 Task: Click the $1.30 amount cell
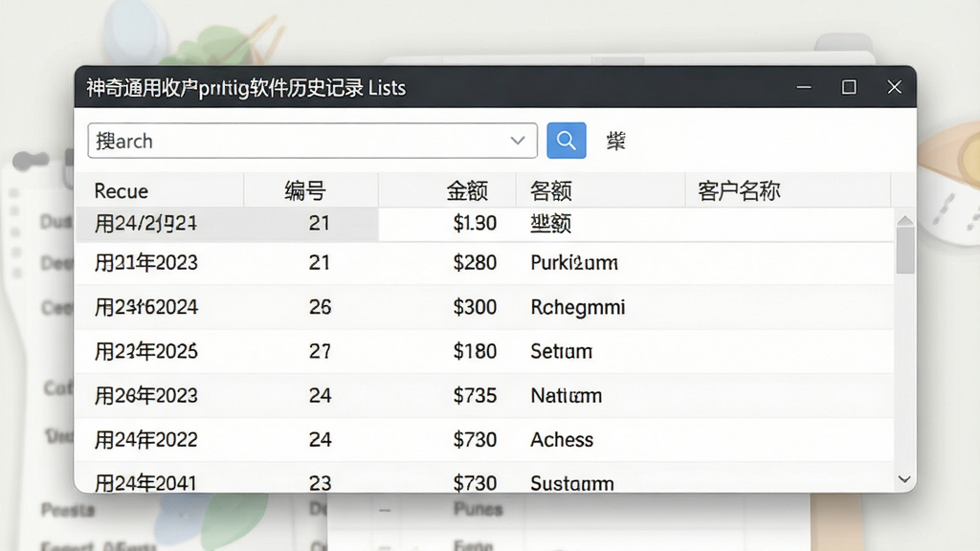(475, 223)
